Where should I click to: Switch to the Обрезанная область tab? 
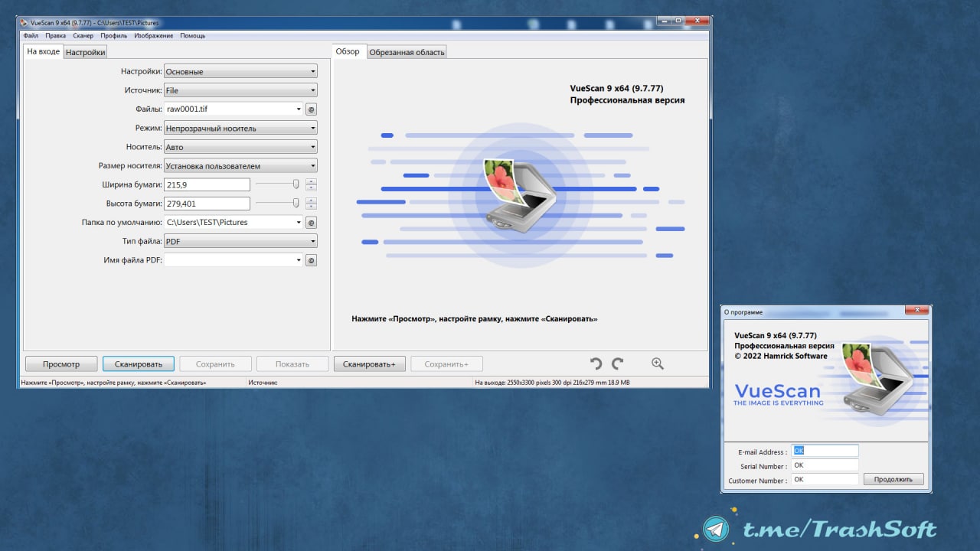point(406,52)
